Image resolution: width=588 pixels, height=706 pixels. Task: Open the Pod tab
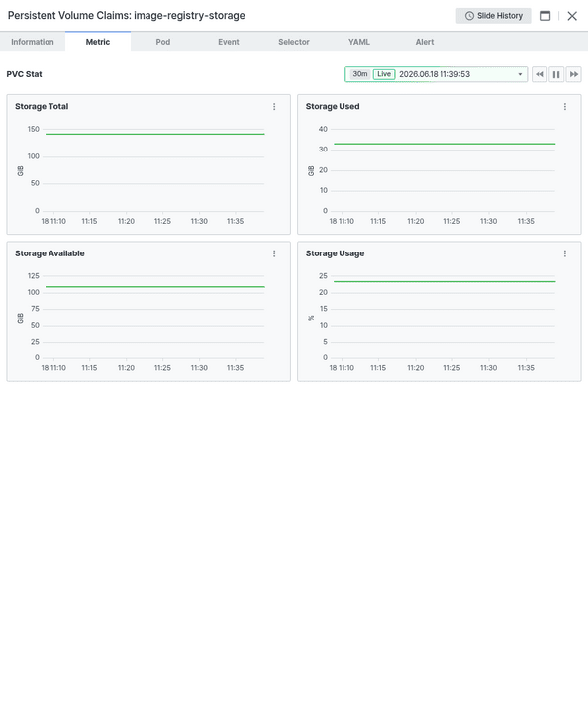pyautogui.click(x=163, y=42)
